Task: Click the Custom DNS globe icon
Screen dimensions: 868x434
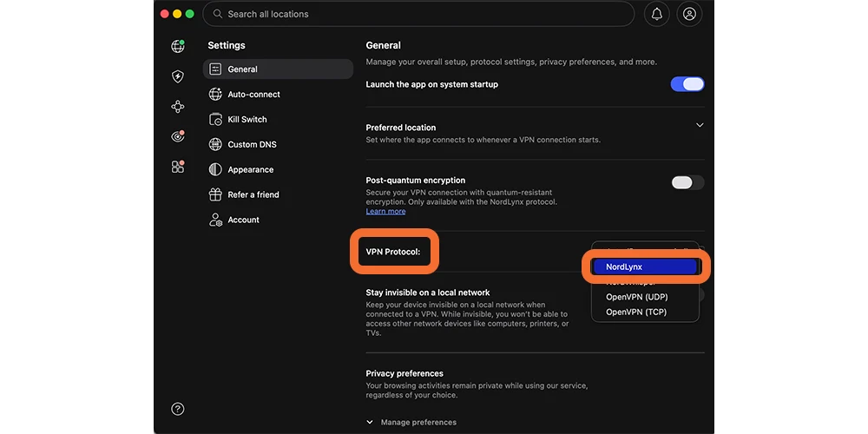Action: tap(215, 144)
